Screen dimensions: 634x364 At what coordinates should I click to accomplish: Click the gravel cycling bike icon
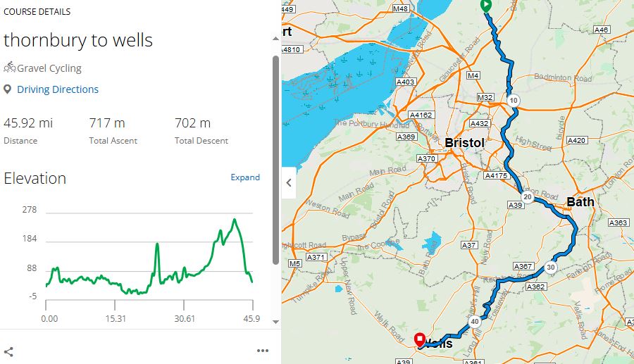click(x=9, y=68)
